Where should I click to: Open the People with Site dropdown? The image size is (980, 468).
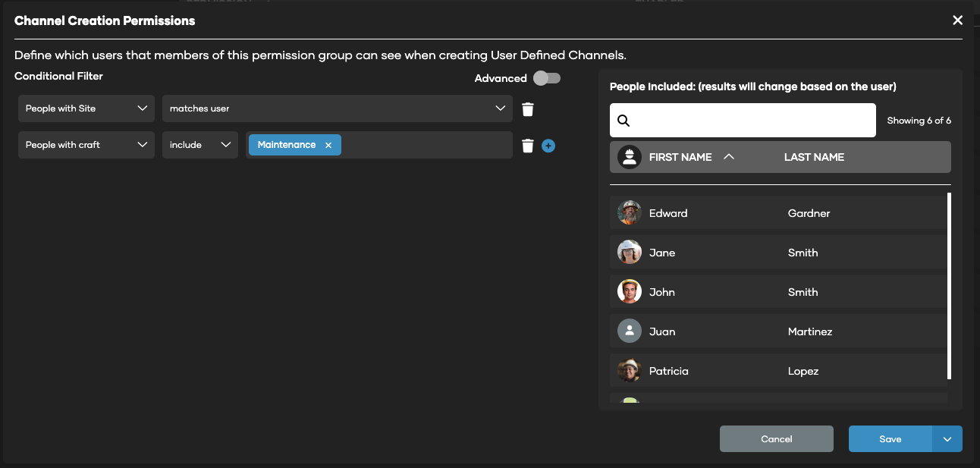point(86,108)
